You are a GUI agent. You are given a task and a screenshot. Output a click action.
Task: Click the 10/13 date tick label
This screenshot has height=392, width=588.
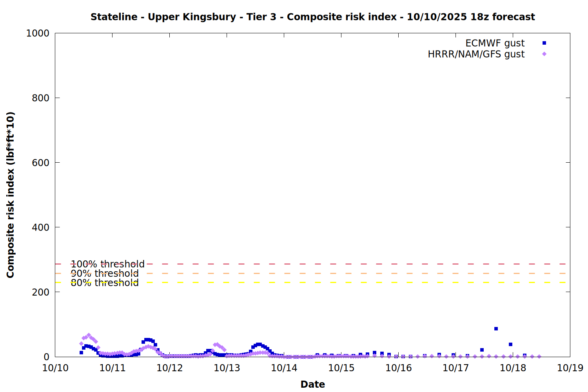[227, 368]
